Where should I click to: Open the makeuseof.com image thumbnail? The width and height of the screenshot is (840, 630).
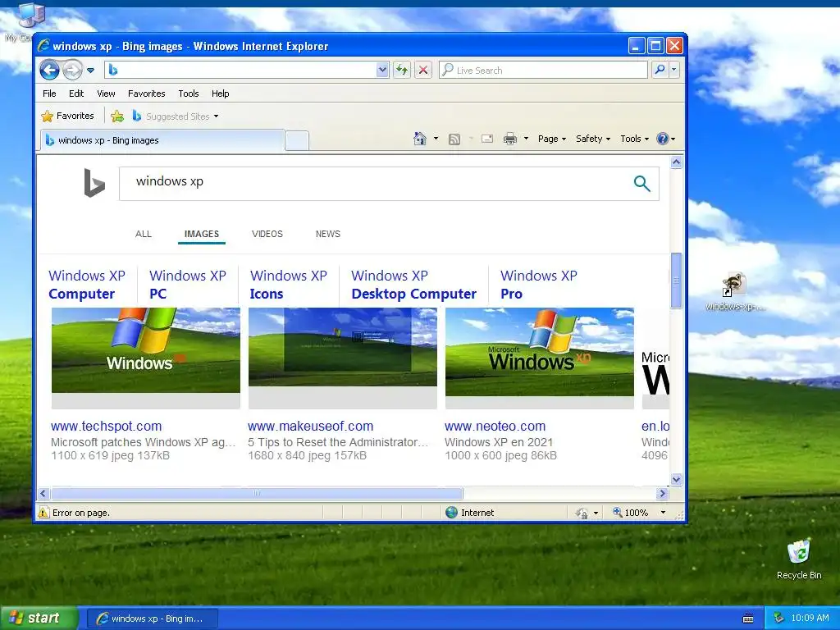(x=343, y=347)
